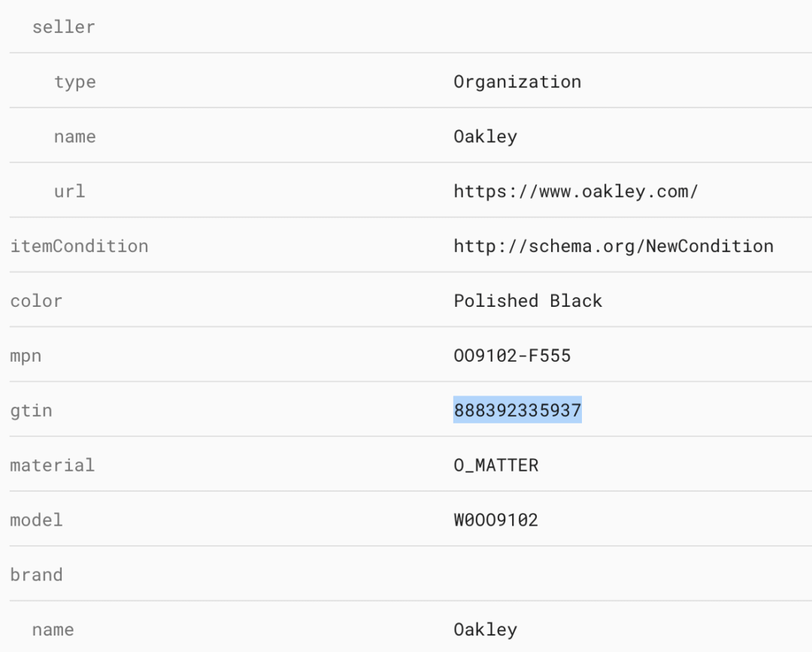Select the type property label
This screenshot has width=812, height=652.
pos(74,82)
